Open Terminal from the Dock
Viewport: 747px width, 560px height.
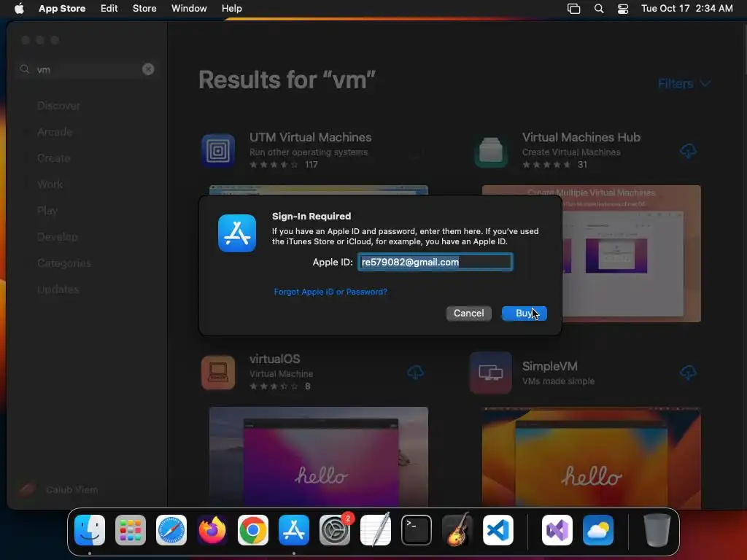417,530
